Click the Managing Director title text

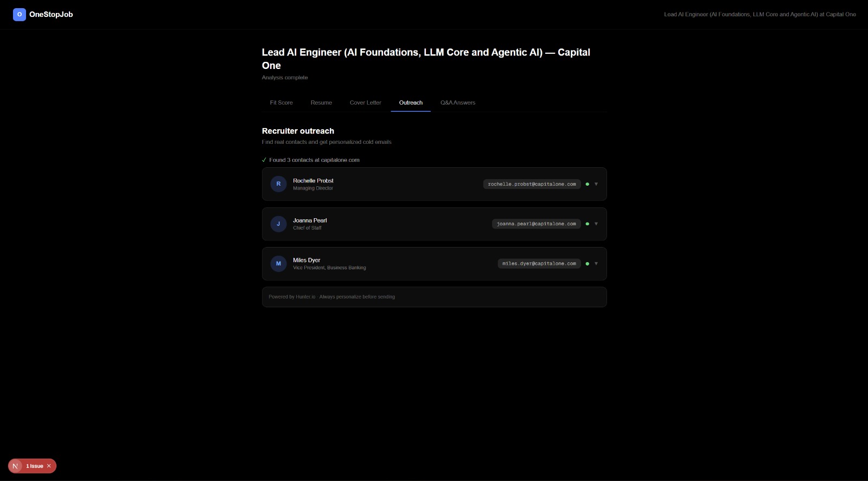click(313, 188)
